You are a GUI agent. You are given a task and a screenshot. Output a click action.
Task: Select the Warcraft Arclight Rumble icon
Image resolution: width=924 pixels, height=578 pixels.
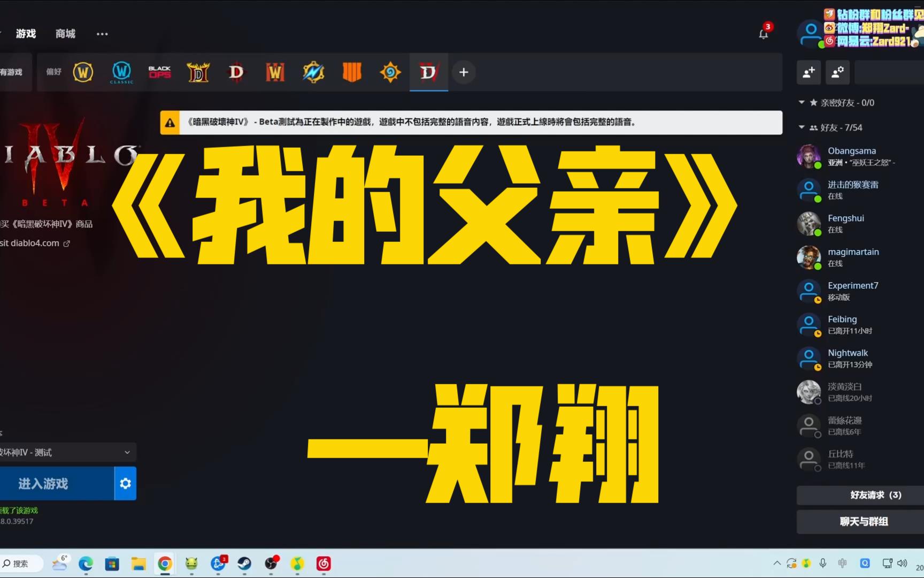pos(313,72)
